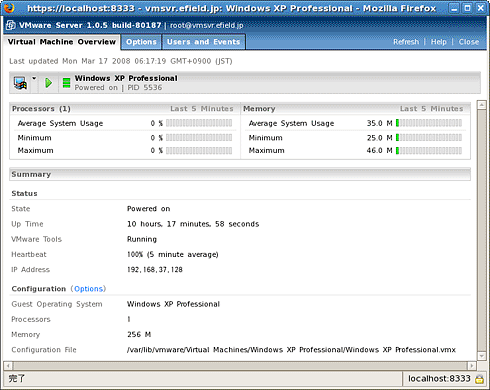The image size is (490, 390).
Task: Click the '25.0 M' memory minimum value
Action: pos(380,138)
